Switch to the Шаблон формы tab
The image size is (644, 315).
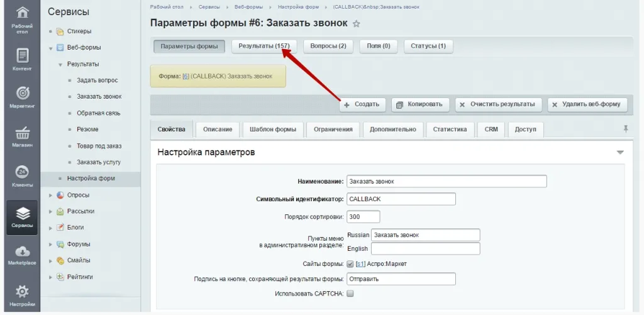pyautogui.click(x=273, y=130)
